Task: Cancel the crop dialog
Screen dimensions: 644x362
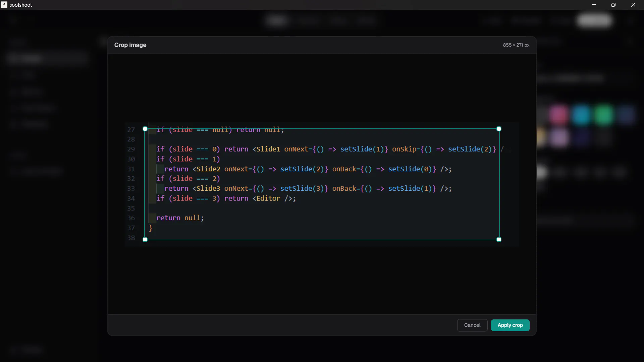Action: [x=472, y=325]
